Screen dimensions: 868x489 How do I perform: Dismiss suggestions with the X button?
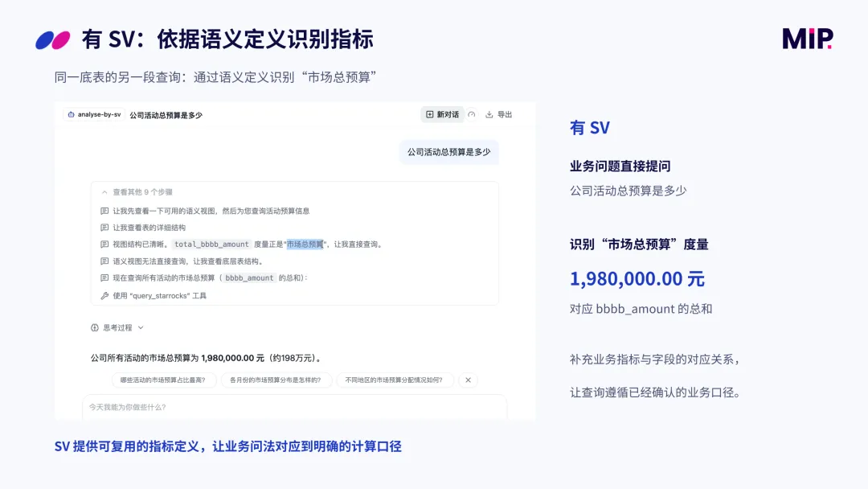point(469,380)
